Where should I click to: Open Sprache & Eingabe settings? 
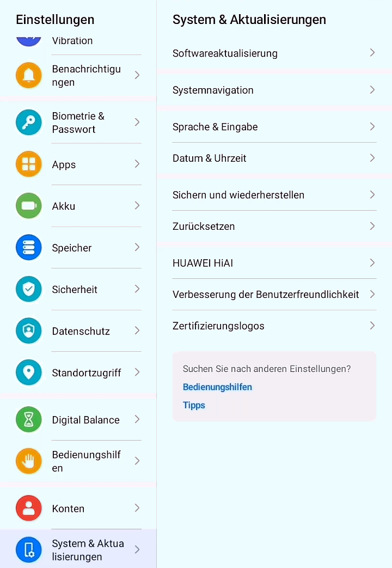215,127
